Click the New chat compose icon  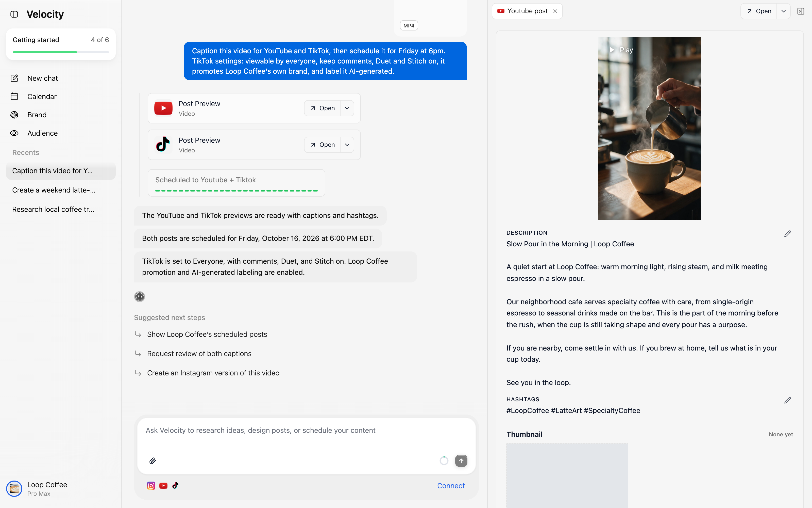[x=14, y=78]
